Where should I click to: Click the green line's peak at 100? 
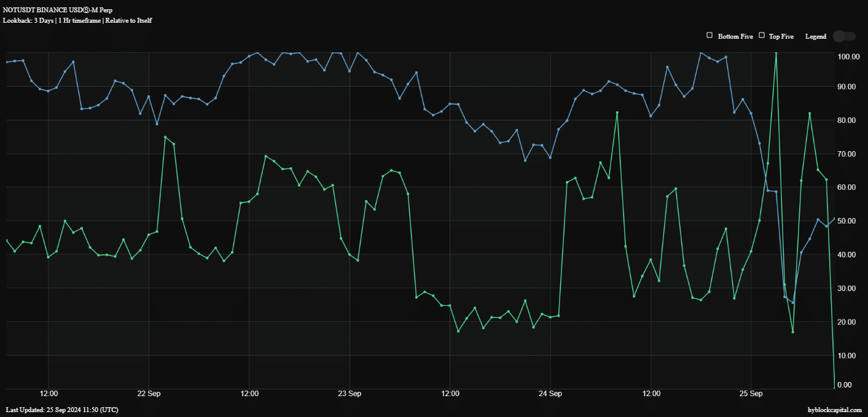tap(776, 53)
